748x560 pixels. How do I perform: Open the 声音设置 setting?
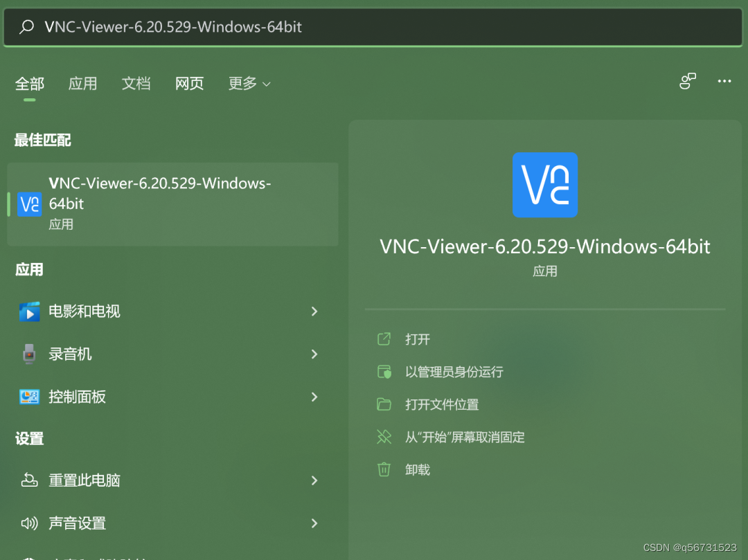click(172, 523)
